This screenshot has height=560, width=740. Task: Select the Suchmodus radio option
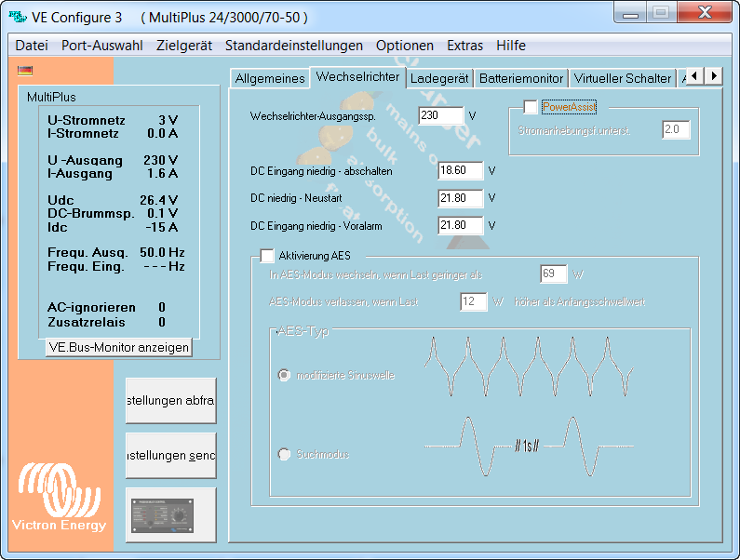click(x=285, y=454)
